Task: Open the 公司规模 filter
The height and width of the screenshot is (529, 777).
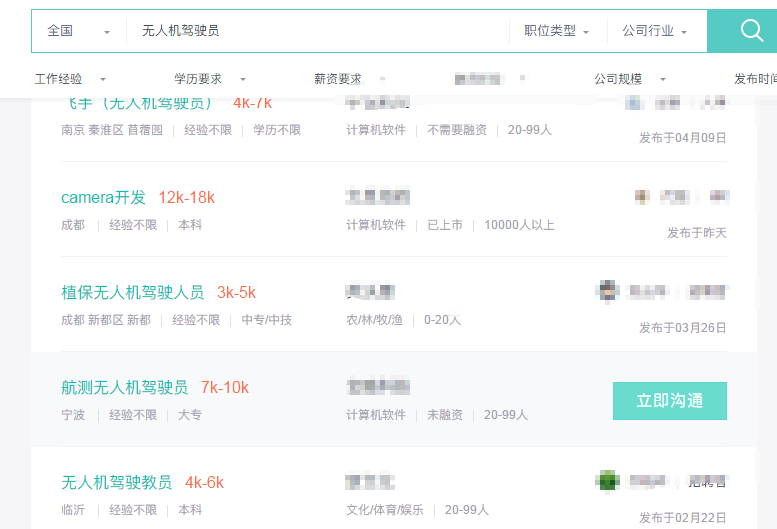Action: pyautogui.click(x=629, y=79)
